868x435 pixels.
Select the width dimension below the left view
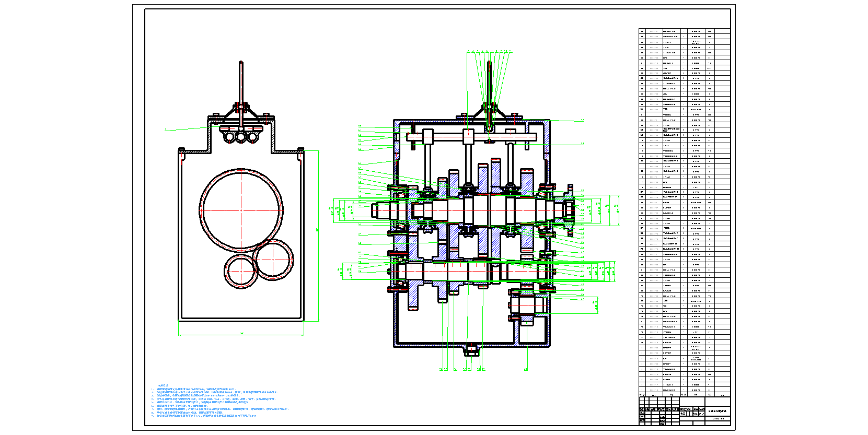click(x=241, y=334)
